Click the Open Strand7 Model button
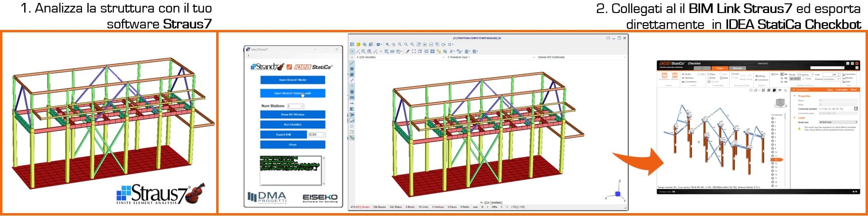The height and width of the screenshot is (216, 868). click(x=293, y=80)
